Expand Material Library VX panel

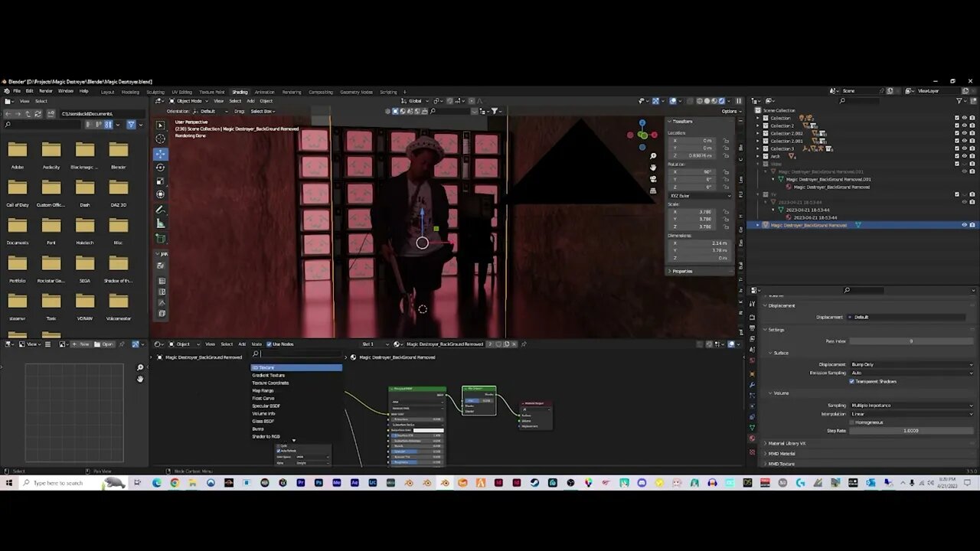pyautogui.click(x=786, y=443)
